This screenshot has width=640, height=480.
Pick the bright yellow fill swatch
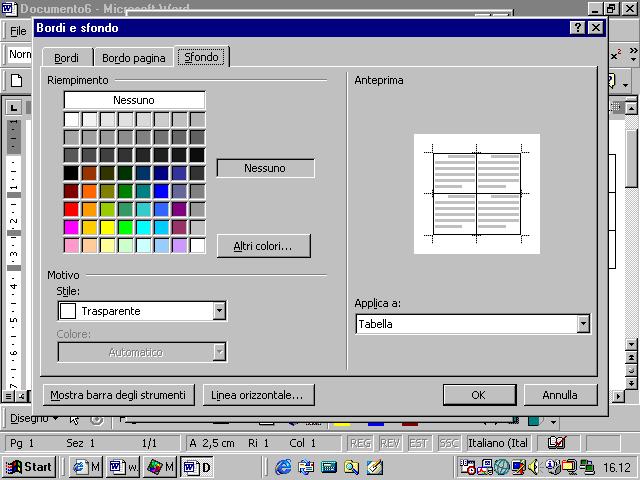point(107,227)
